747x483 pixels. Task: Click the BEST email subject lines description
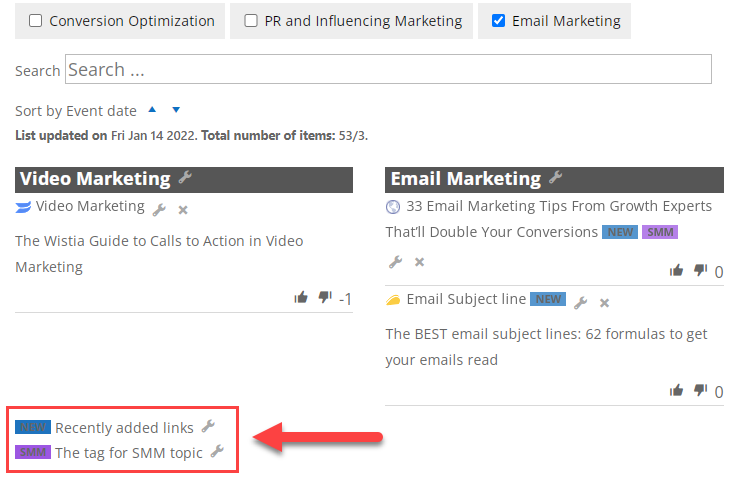point(546,347)
